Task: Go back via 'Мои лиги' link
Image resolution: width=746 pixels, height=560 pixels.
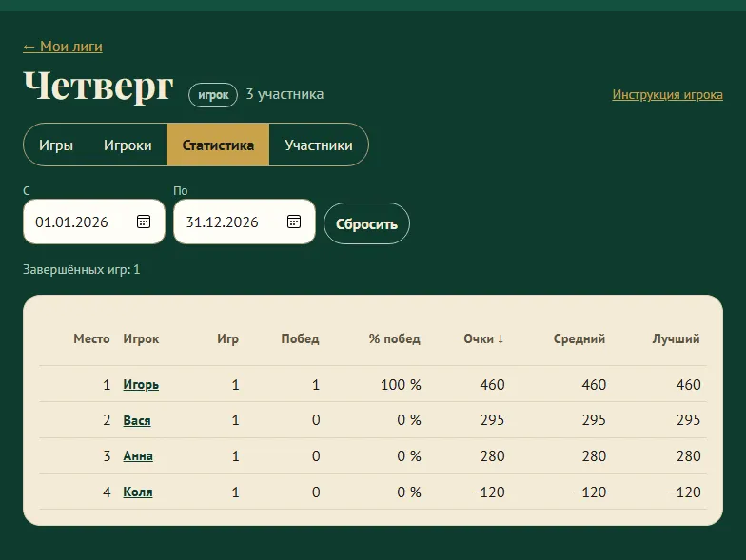Action: [63, 47]
